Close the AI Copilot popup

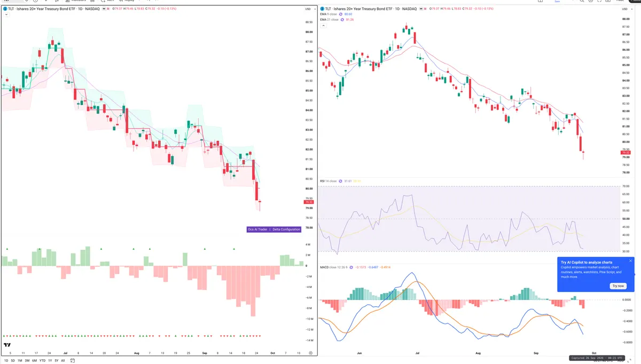pyautogui.click(x=630, y=261)
